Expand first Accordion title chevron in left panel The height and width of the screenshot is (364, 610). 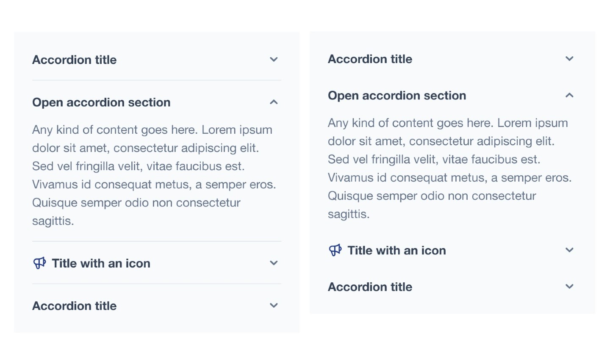(x=274, y=60)
